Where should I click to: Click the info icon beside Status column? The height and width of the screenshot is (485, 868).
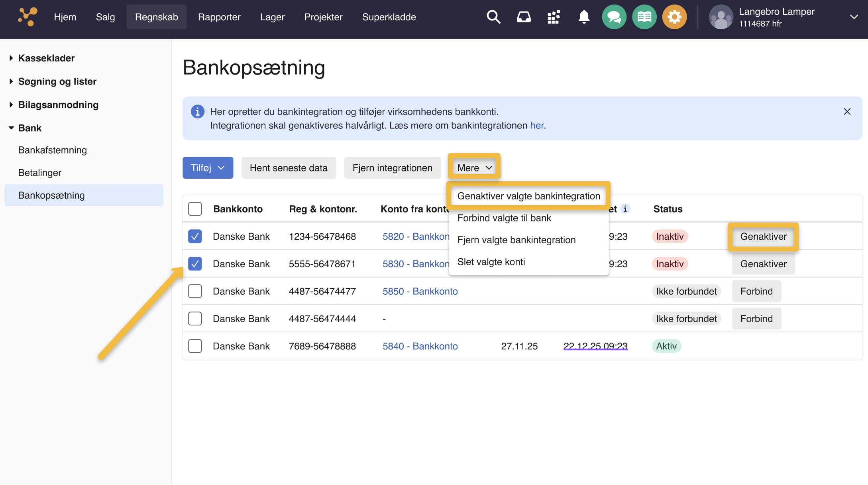(625, 209)
